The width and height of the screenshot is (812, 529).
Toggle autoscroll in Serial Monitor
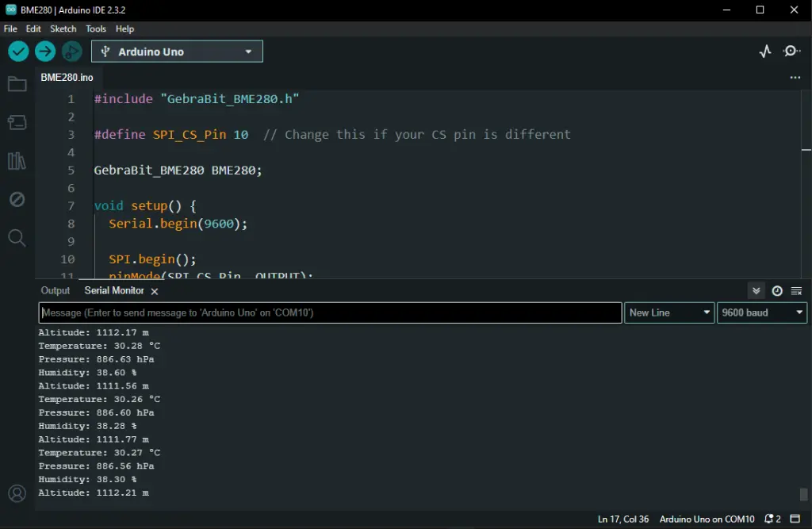point(756,290)
